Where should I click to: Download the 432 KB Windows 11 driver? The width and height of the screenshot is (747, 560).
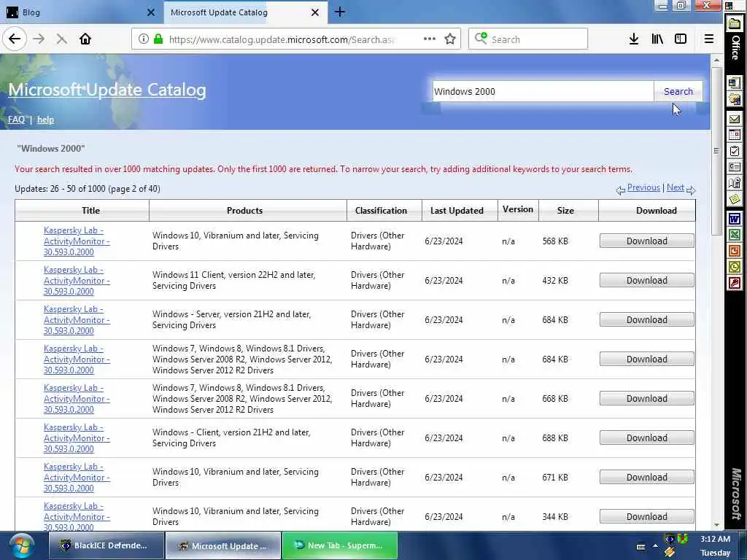coord(646,281)
